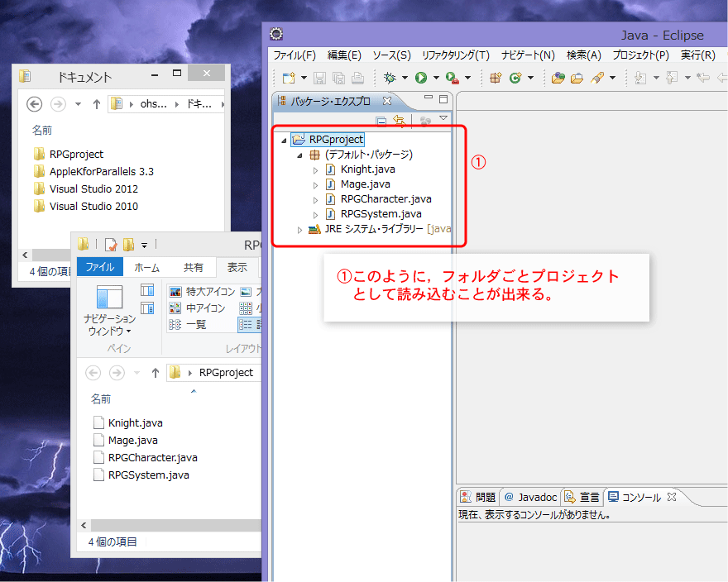Expand the JRE System Library node

pyautogui.click(x=299, y=230)
